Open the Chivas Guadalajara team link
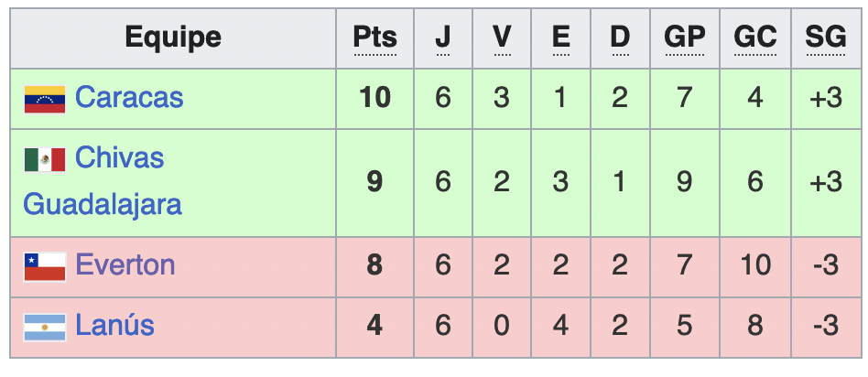Viewport: 868px width, 377px height. click(x=103, y=181)
